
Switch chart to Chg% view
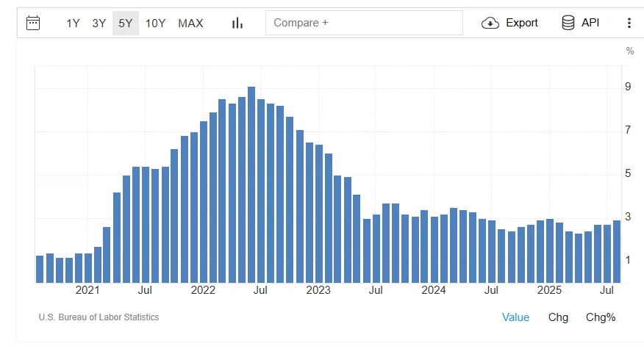(600, 317)
